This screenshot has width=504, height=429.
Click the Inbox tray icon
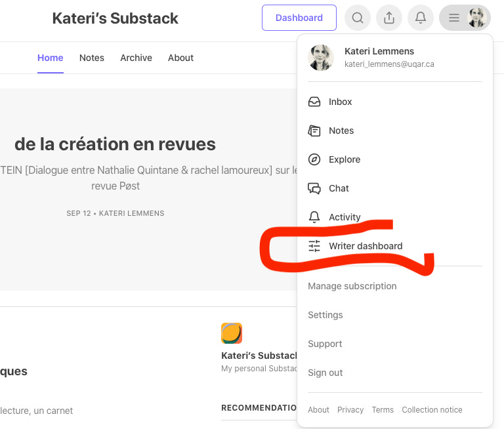tap(314, 102)
